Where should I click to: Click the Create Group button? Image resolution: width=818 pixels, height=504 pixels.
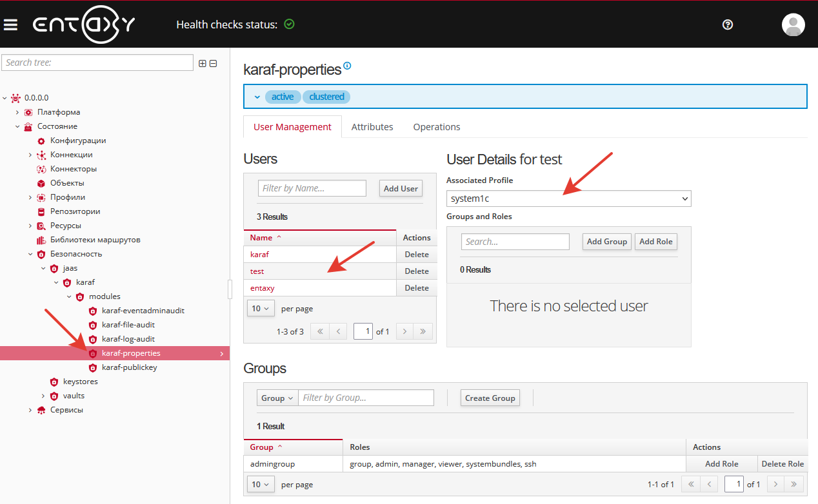click(490, 398)
